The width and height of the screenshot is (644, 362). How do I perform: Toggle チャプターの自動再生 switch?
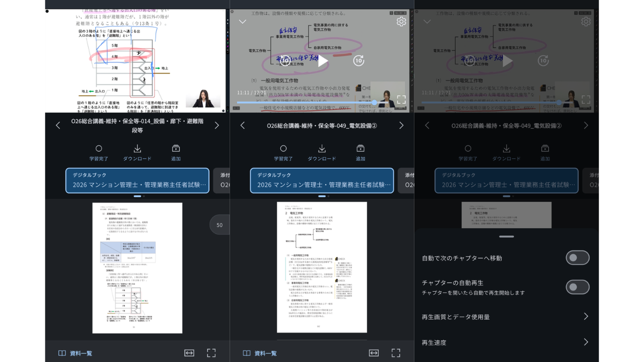point(578,287)
